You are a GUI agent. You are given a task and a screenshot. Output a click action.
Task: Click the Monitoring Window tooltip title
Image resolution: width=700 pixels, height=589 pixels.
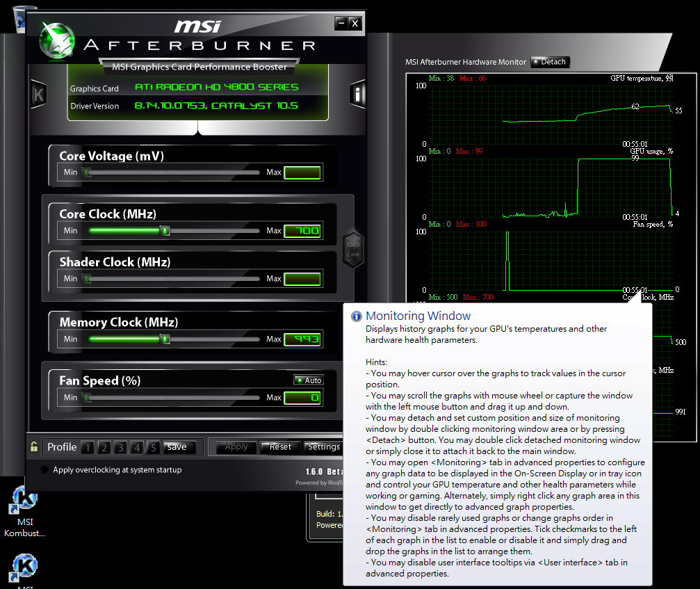click(418, 316)
